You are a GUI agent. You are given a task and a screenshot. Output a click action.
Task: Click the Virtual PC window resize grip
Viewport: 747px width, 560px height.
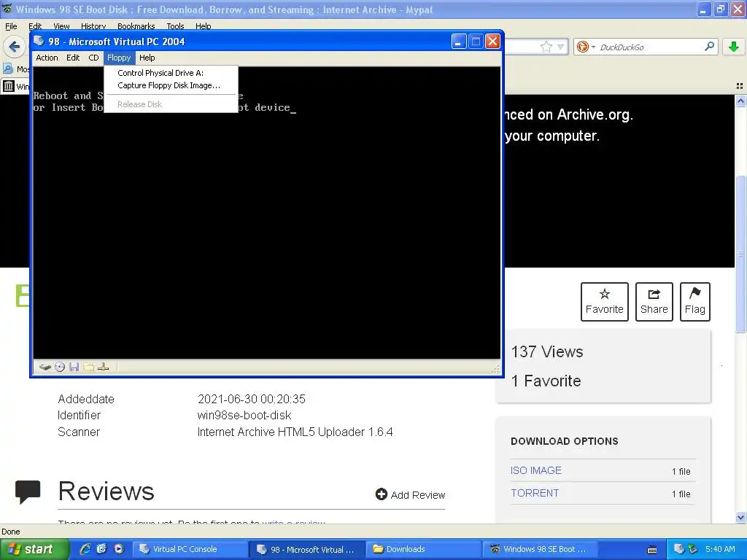pos(495,368)
